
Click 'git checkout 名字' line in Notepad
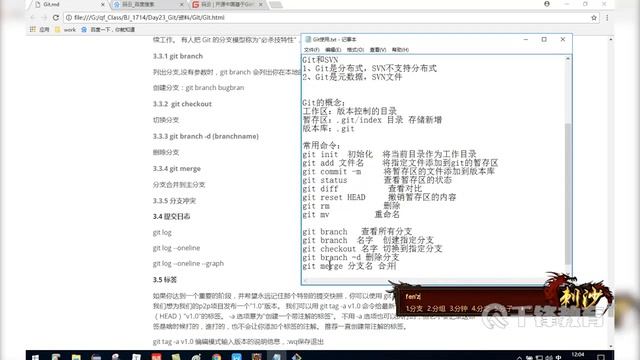[372, 249]
